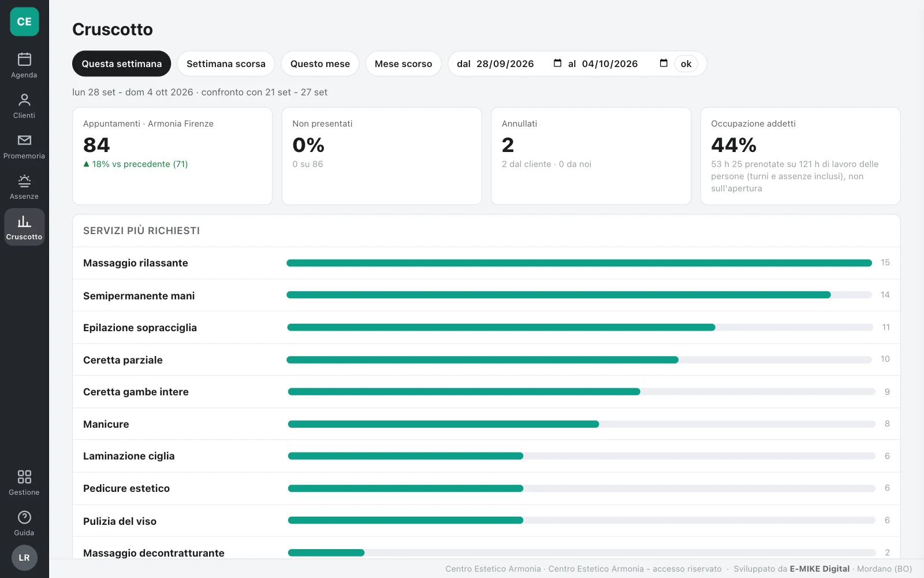Click the CE logo icon
Screen dimensions: 924x578
[x=24, y=22]
